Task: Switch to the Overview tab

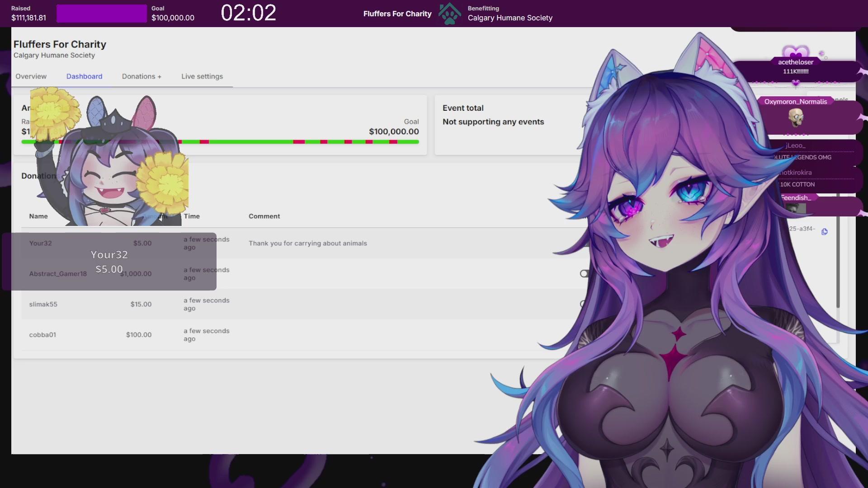Action: [31, 76]
